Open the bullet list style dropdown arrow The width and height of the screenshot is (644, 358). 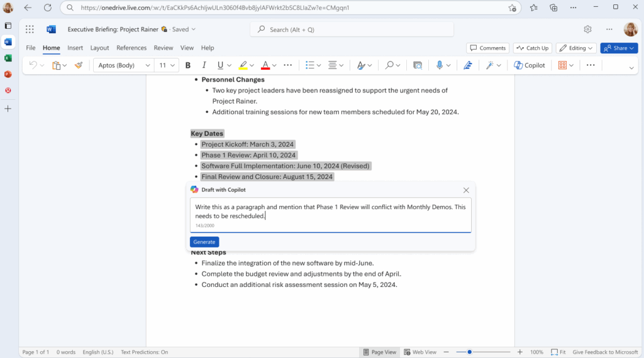pos(319,65)
